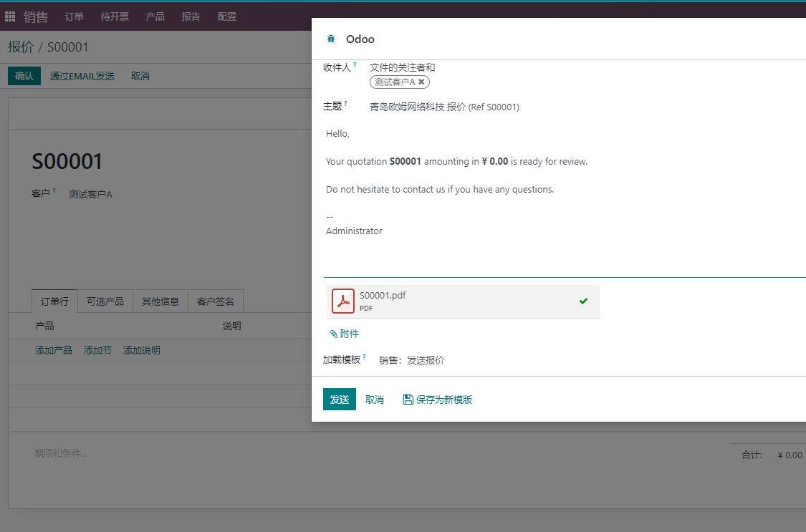
Task: Click the Odoo bug debug icon
Action: [x=331, y=39]
